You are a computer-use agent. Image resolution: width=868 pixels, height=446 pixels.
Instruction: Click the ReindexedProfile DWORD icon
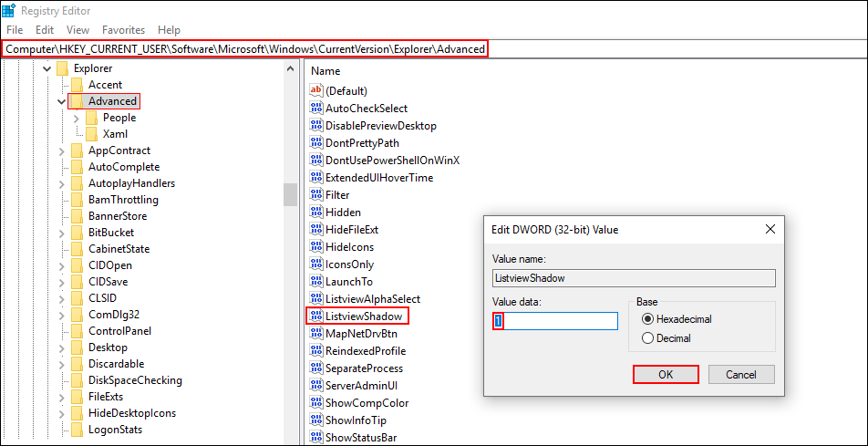316,350
